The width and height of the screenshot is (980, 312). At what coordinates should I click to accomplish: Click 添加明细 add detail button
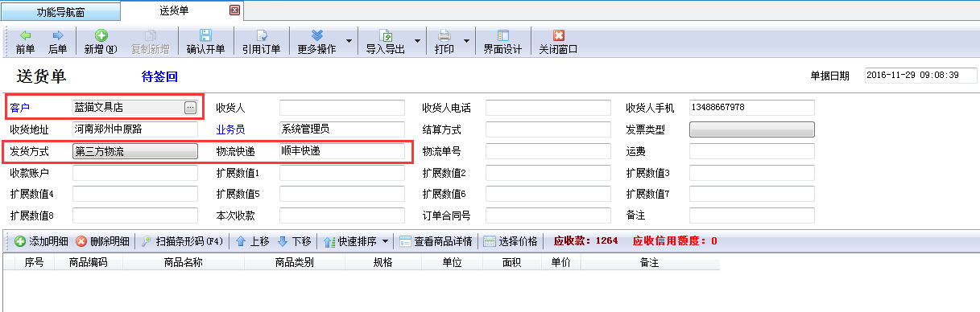[x=41, y=241]
